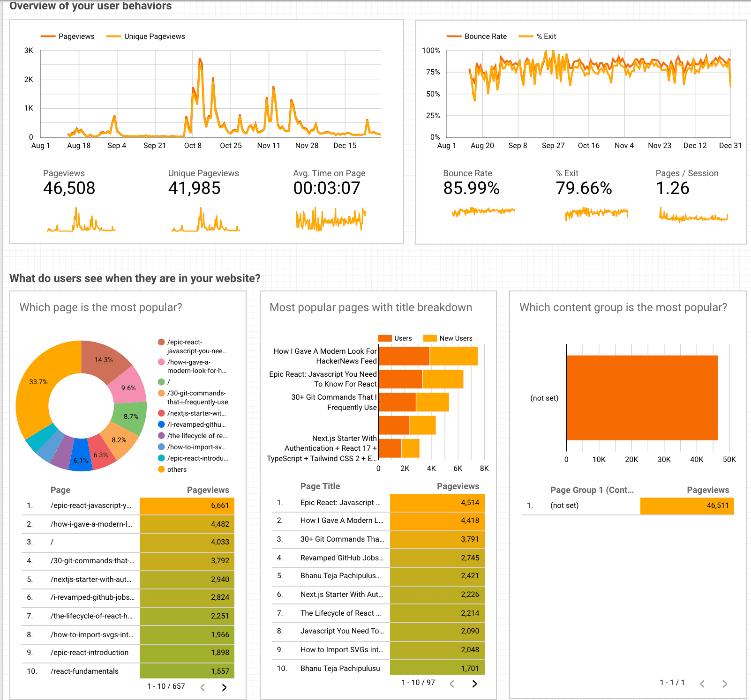Open next page of popular pages table
751x700 pixels.
(x=224, y=687)
